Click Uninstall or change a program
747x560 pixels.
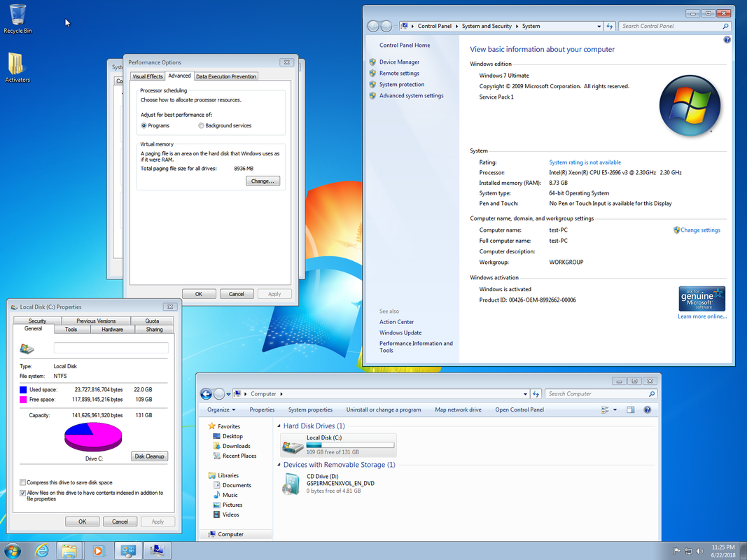(x=384, y=409)
